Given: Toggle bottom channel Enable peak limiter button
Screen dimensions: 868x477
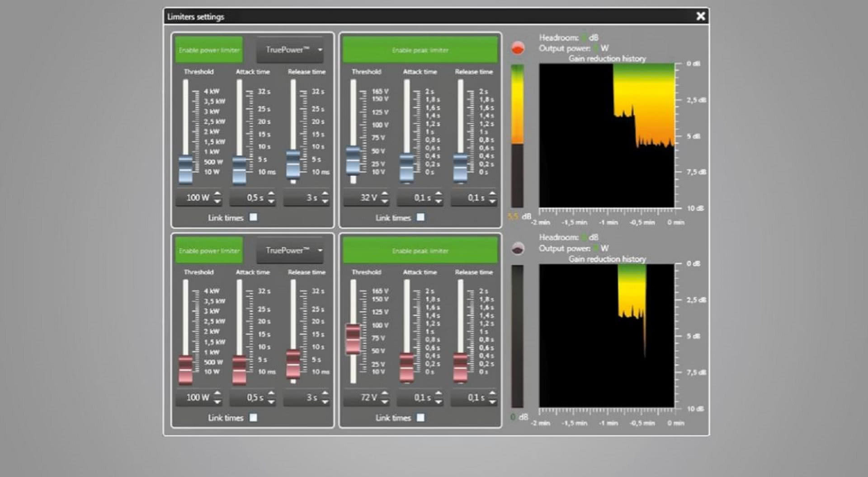Looking at the screenshot, I should click(x=420, y=250).
